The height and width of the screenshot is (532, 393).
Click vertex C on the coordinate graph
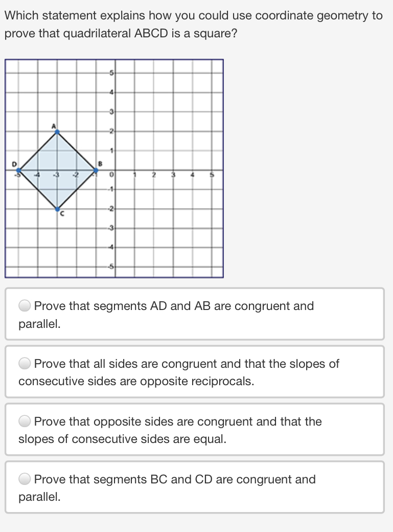click(57, 209)
